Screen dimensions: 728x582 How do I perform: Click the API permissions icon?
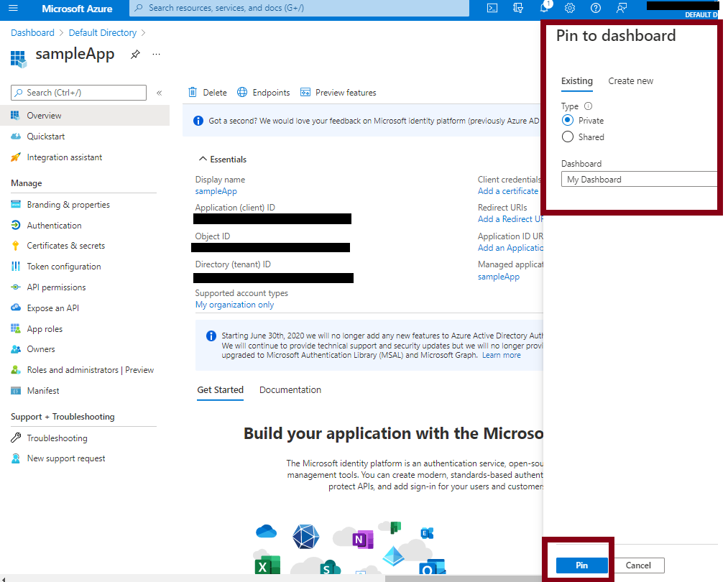point(16,287)
